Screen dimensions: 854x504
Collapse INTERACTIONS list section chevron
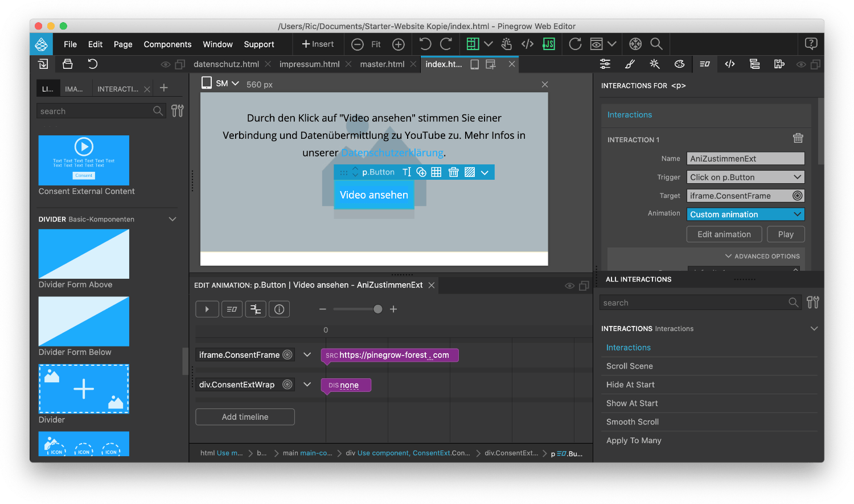[x=814, y=328]
